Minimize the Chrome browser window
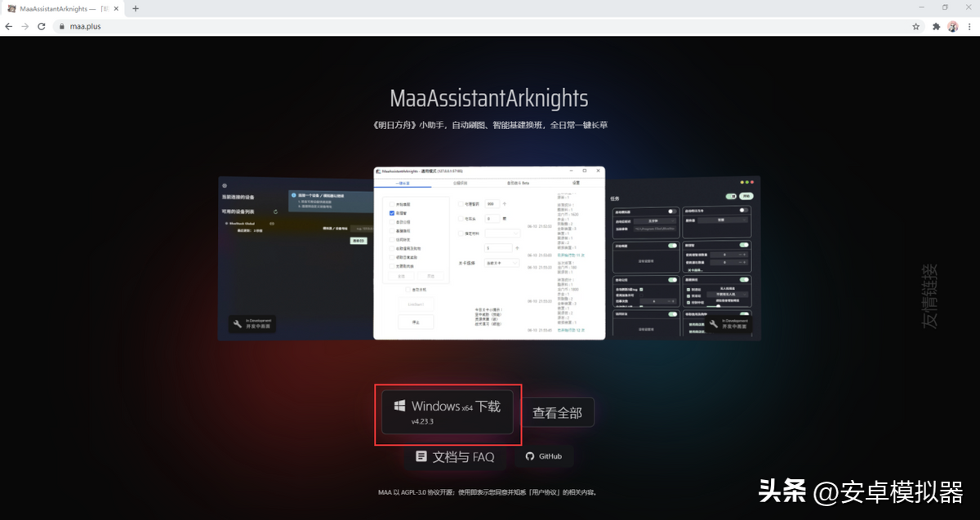 pyautogui.click(x=922, y=7)
